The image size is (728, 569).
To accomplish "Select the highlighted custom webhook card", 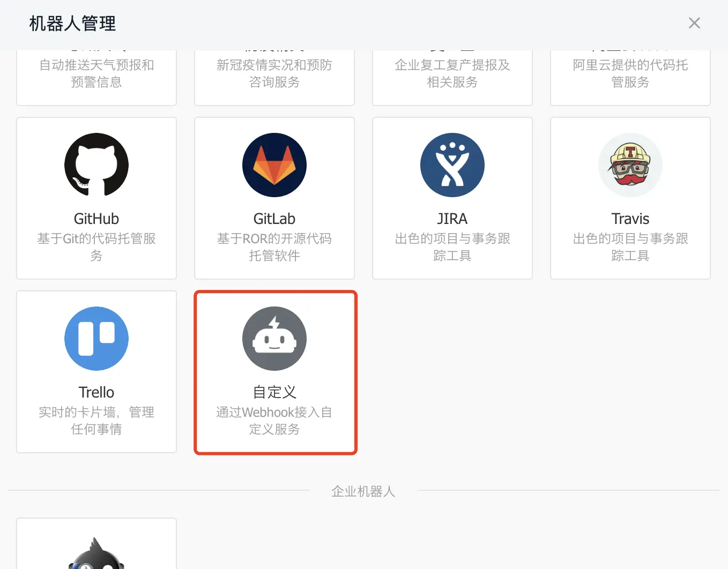I will (275, 372).
